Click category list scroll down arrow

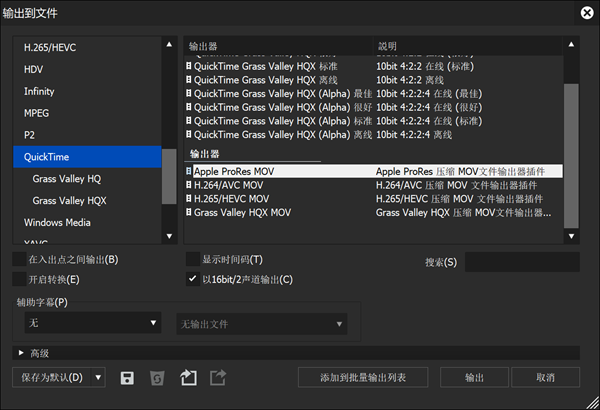point(169,236)
